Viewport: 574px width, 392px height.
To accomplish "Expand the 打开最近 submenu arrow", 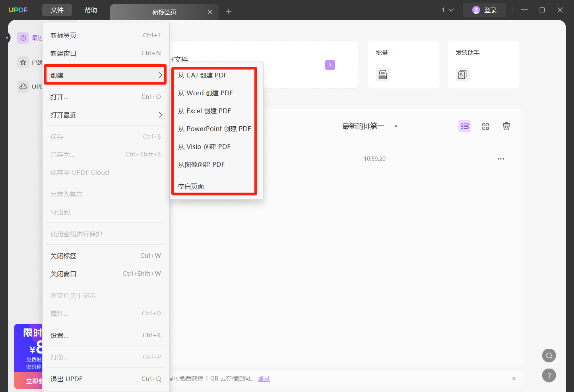I will pos(160,115).
